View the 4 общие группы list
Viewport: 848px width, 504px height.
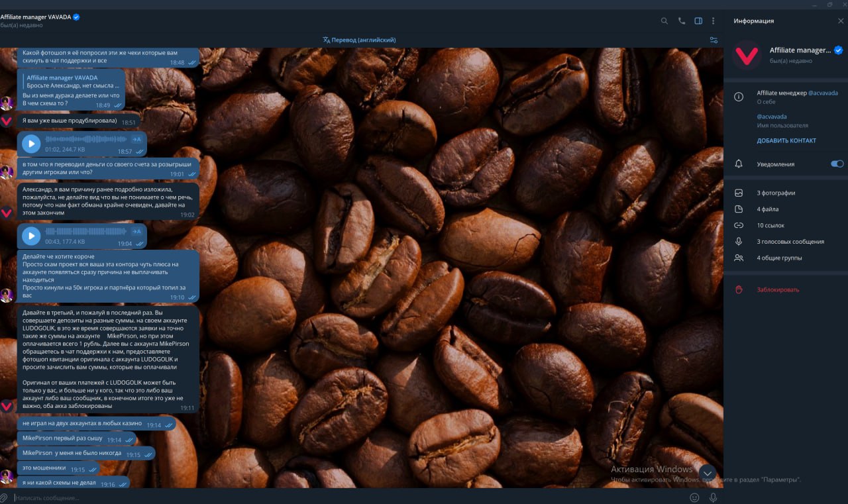click(779, 258)
